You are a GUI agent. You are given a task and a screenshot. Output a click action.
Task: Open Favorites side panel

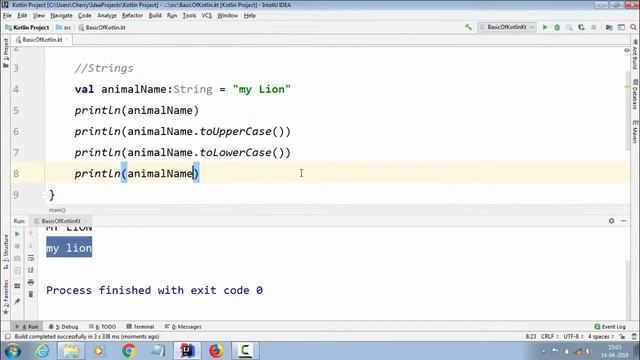[x=6, y=297]
